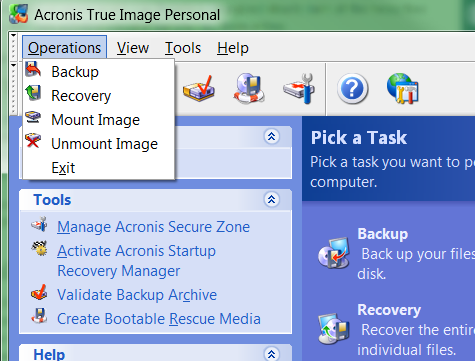The height and width of the screenshot is (361, 475).
Task: Click the Create Bootable Rescue Media link
Action: 159,319
